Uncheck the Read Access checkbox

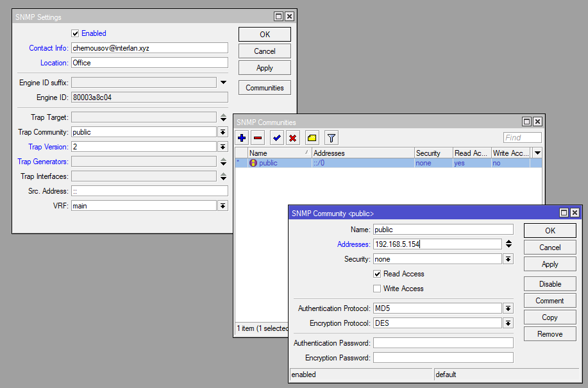[377, 274]
